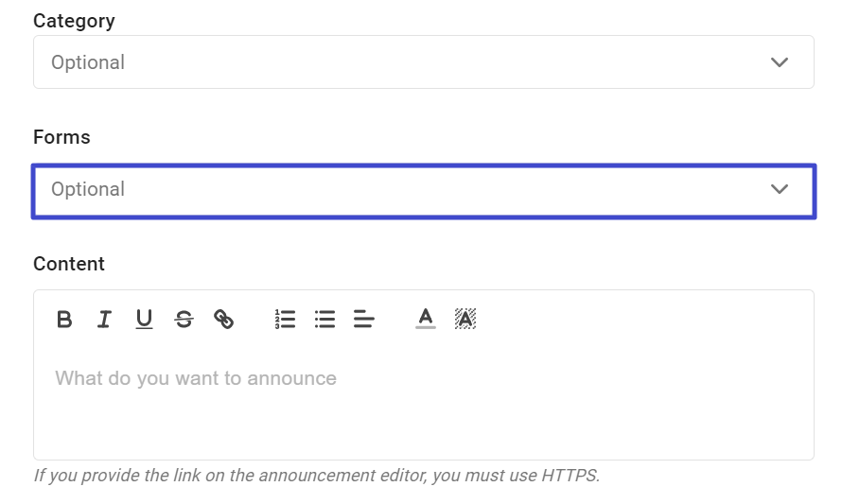Click the HTTPS link requirement note
The width and height of the screenshot is (842, 504).
[316, 476]
